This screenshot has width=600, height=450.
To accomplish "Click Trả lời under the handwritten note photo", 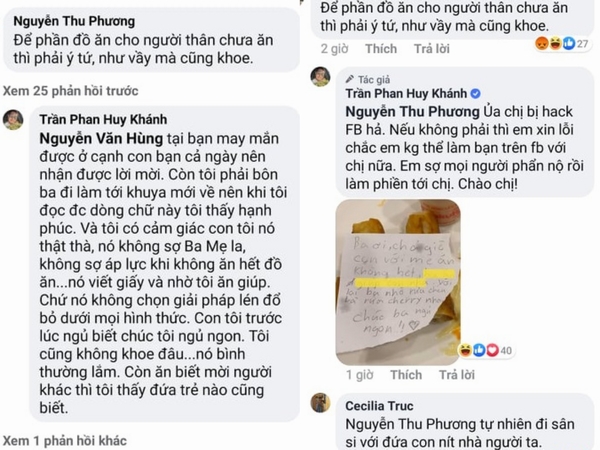I will click(457, 375).
